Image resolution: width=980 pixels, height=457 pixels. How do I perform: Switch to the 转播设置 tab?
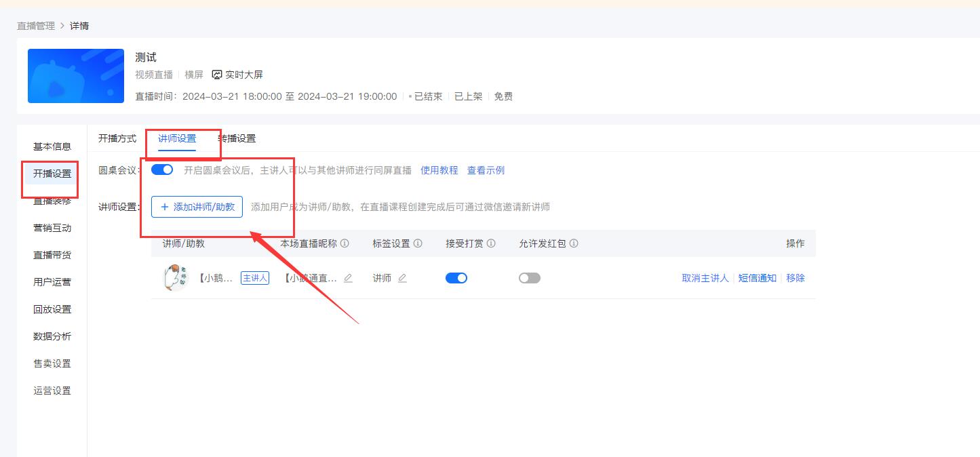tap(235, 138)
